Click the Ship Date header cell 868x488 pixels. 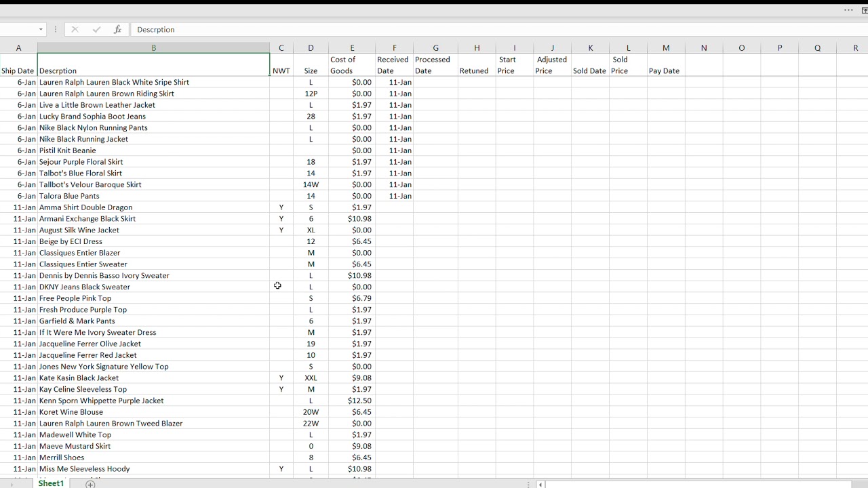coord(18,65)
